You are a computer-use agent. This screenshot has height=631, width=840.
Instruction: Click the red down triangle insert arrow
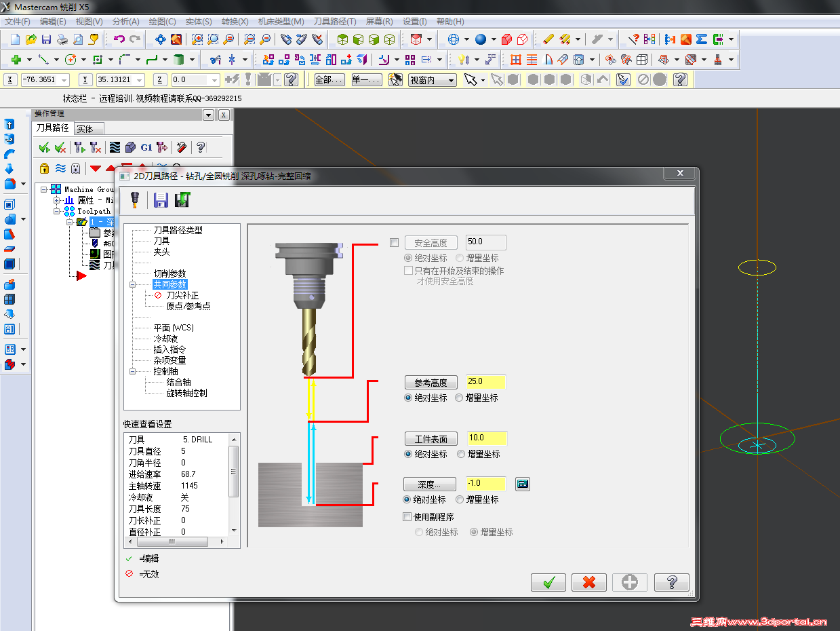tap(96, 168)
